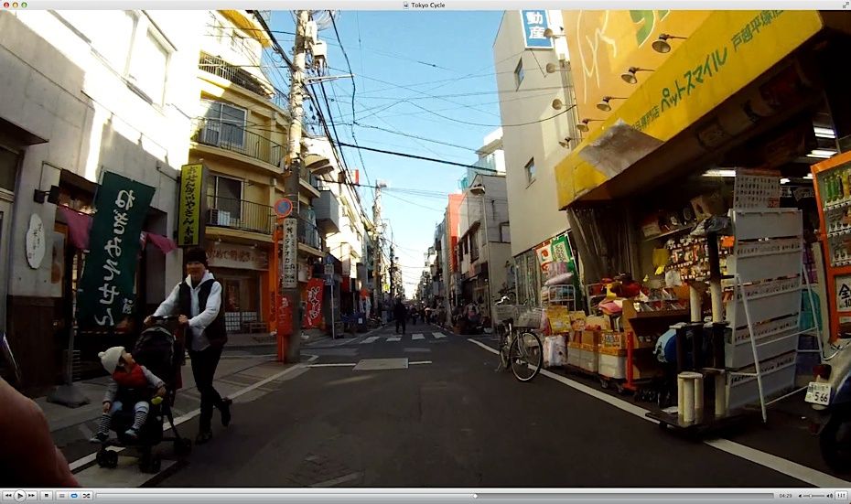Viewport: 851px width, 504px height.
Task: Set maximum volume with the loud speaker icon
Action: point(828,495)
